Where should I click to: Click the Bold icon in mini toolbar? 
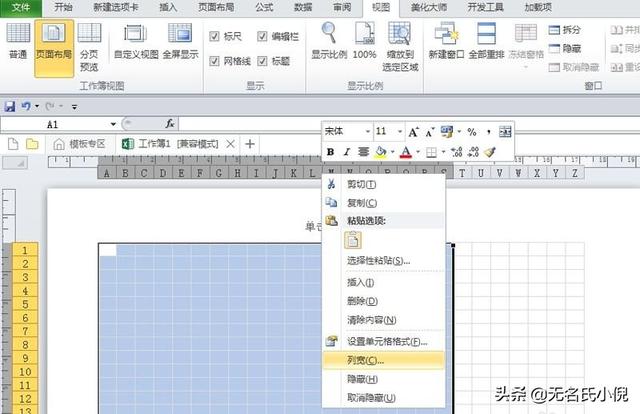pyautogui.click(x=331, y=152)
